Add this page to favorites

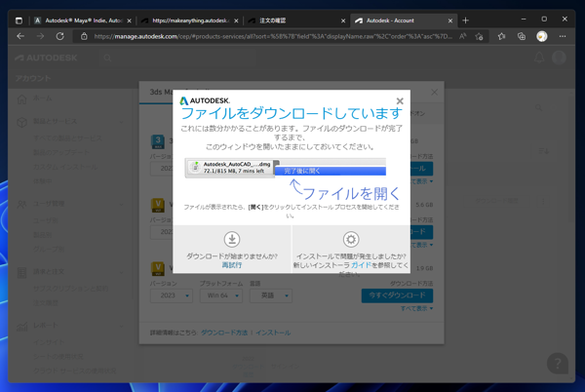point(479,36)
